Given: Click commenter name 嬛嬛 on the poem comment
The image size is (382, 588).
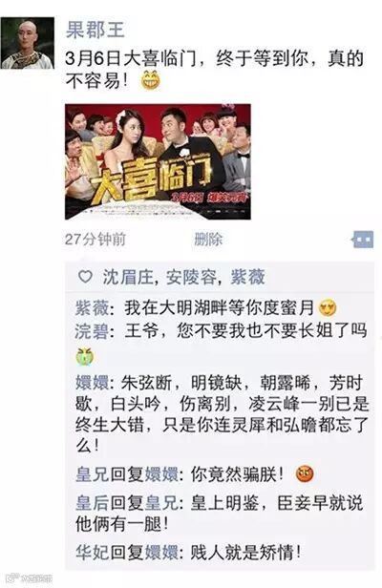Looking at the screenshot, I should [92, 383].
